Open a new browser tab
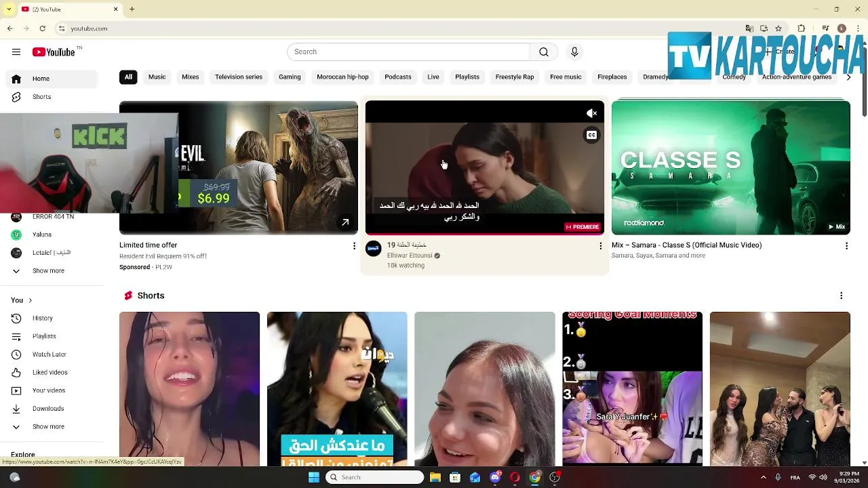868x488 pixels. (132, 9)
